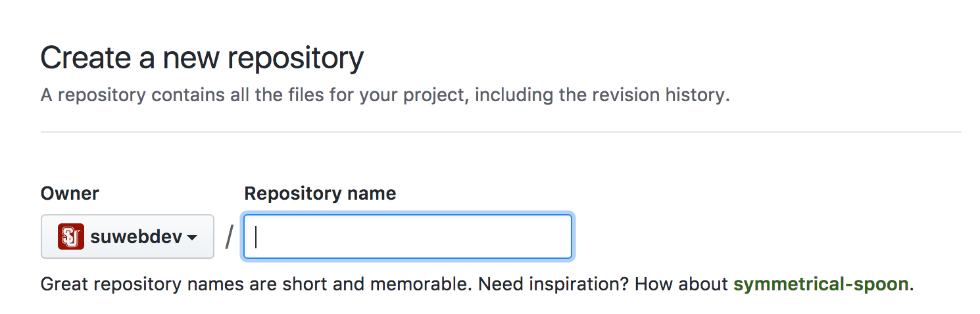Open the Owner dropdown menu
The image size is (980, 314).
[128, 236]
